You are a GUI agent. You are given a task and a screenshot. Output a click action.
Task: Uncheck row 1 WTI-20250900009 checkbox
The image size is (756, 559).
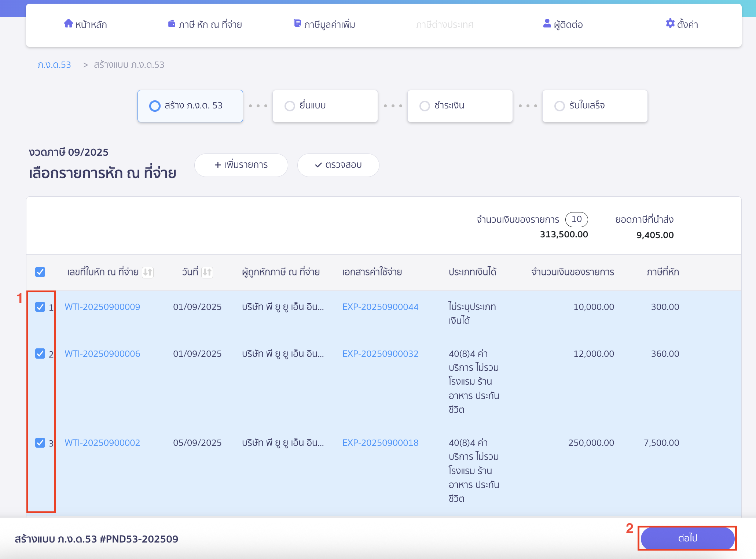point(40,307)
